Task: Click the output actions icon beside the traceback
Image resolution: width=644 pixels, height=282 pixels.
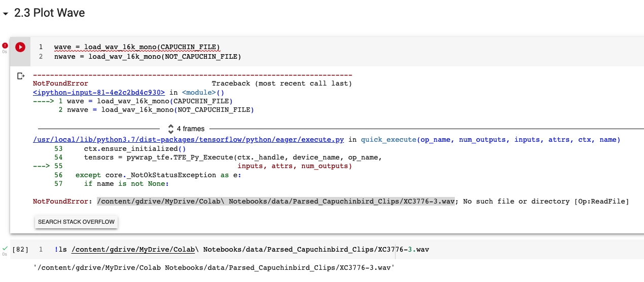Action: pos(21,76)
